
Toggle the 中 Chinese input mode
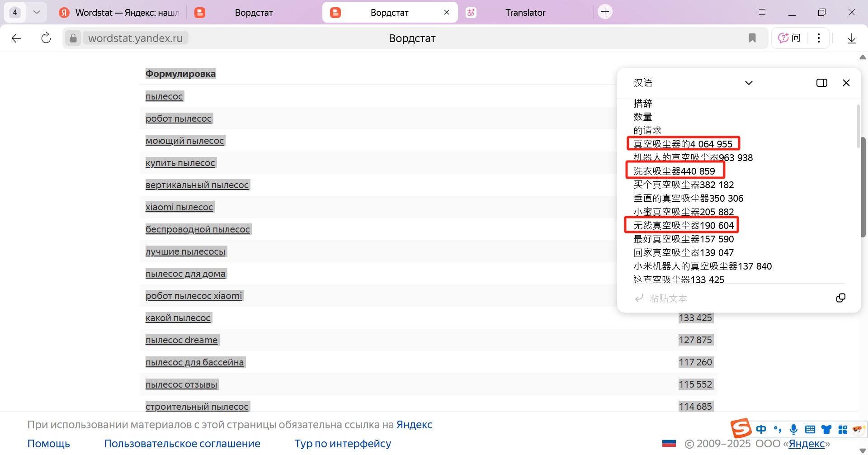coord(761,430)
